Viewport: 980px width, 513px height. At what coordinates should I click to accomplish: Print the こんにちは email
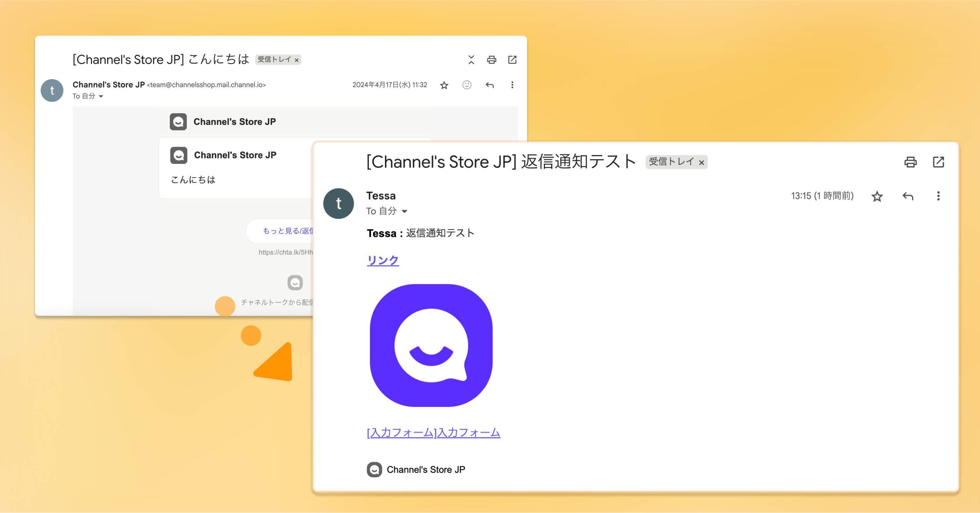(x=491, y=60)
